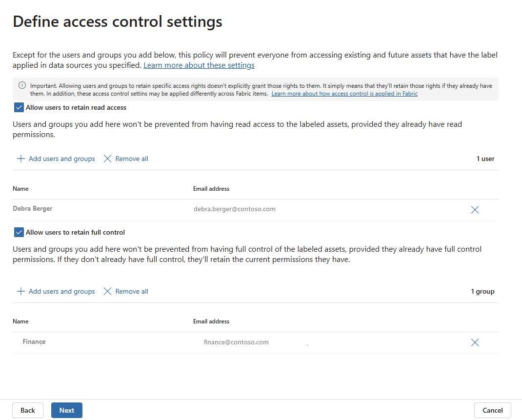
Task: Go to the Next step
Action: [x=67, y=410]
